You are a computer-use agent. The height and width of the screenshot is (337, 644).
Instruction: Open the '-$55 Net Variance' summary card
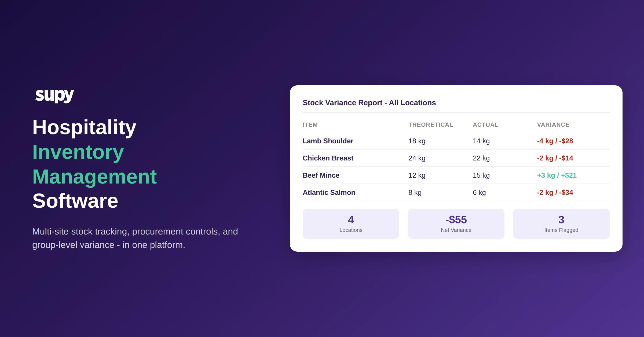(x=456, y=224)
